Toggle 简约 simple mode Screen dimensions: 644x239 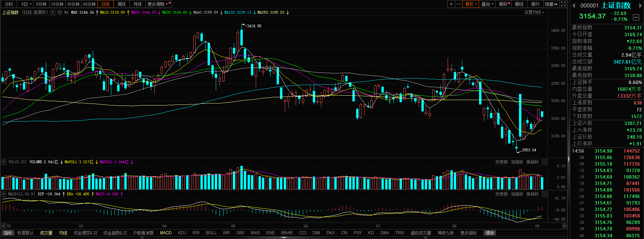535,4
